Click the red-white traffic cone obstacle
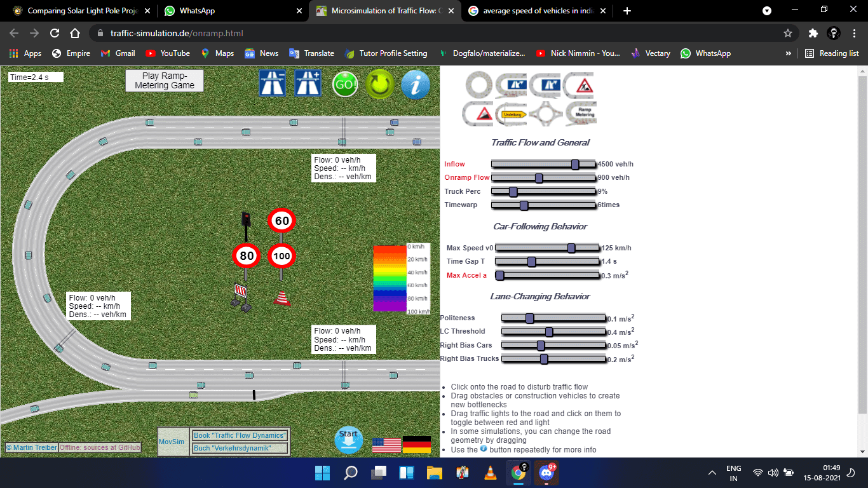868x488 pixels. click(283, 297)
